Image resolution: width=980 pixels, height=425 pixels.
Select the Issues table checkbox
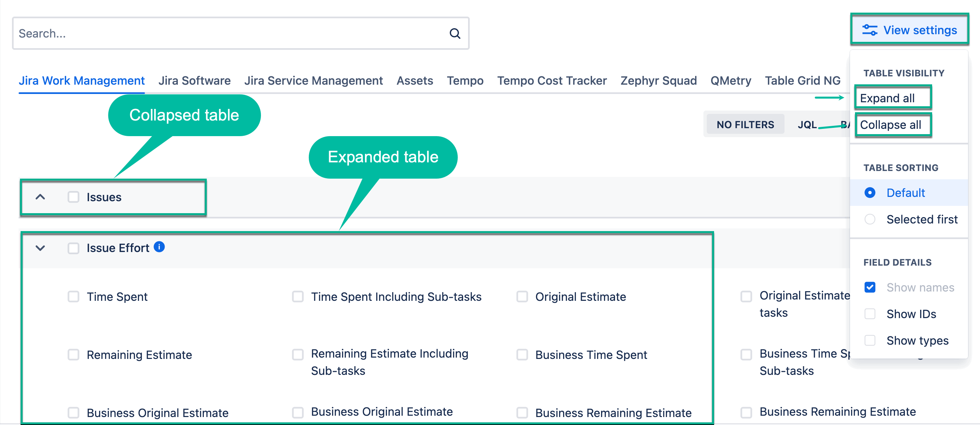[73, 197]
